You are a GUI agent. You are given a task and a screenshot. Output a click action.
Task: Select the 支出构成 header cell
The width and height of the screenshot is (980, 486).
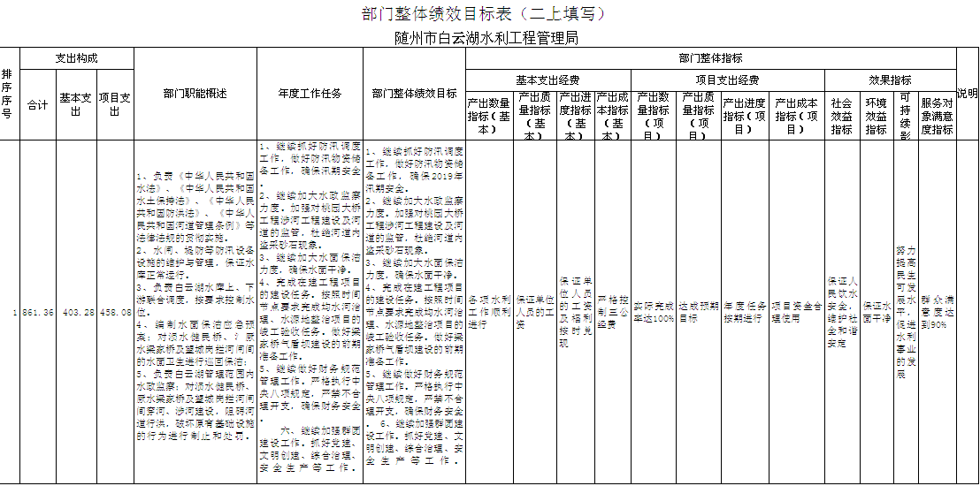click(77, 58)
